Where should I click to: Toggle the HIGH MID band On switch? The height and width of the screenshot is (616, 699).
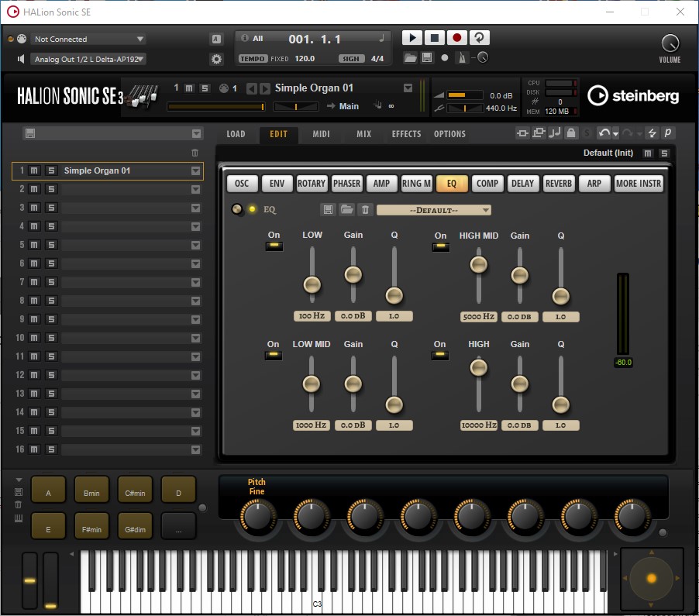click(441, 247)
